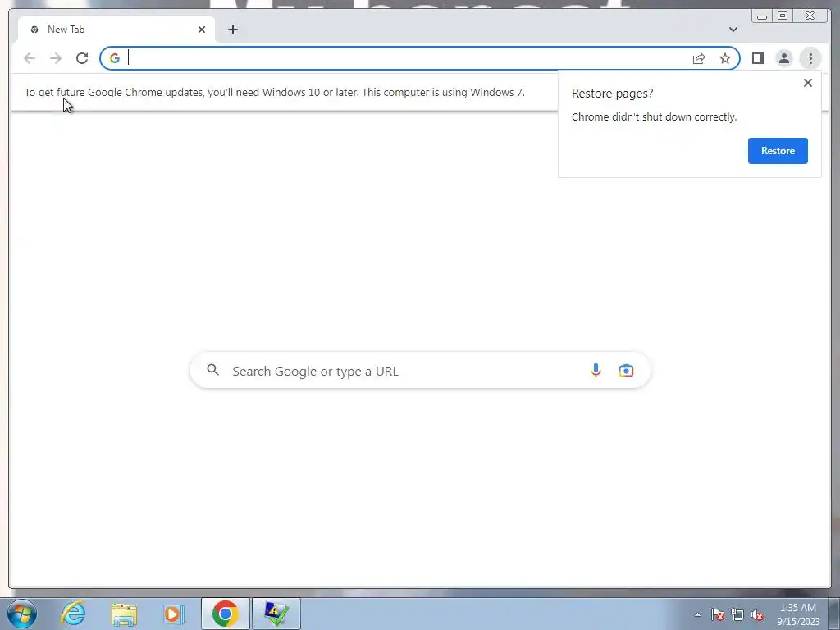The width and height of the screenshot is (840, 630).
Task: Minimize the Chrome window
Action: (762, 16)
